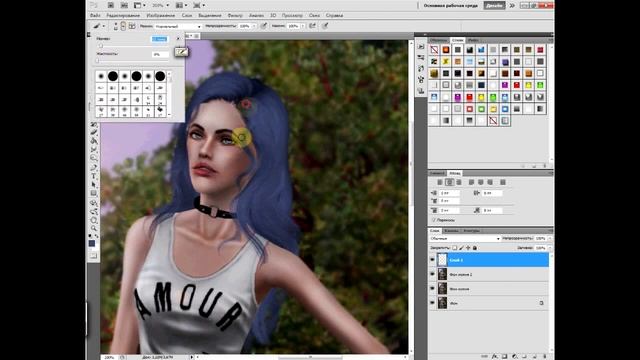
Task: Center the paragraph text
Action: [x=449, y=182]
